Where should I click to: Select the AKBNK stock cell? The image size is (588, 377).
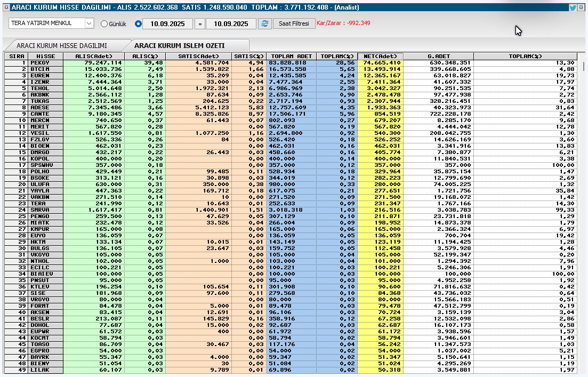pos(46,95)
